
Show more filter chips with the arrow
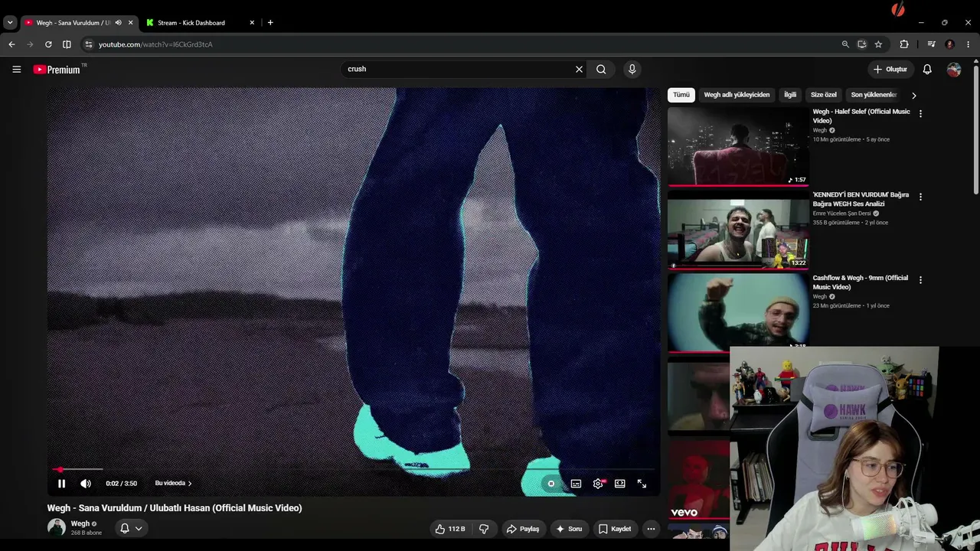pos(913,96)
